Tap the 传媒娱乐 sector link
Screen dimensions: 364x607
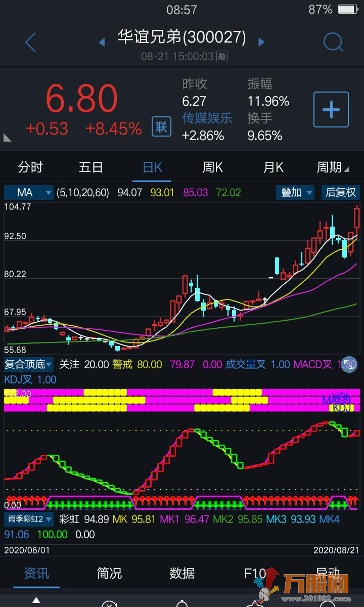[207, 118]
